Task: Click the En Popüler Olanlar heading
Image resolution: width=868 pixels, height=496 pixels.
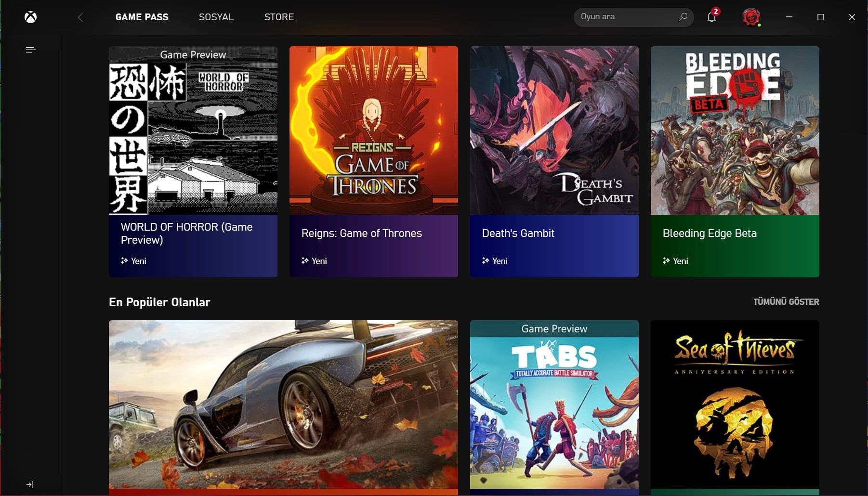Action: coord(159,302)
